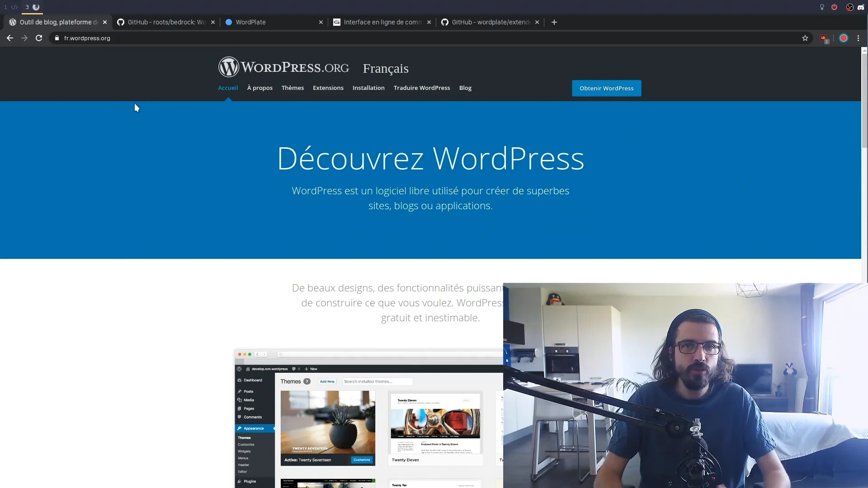
Task: Reload the current page
Action: coord(39,38)
